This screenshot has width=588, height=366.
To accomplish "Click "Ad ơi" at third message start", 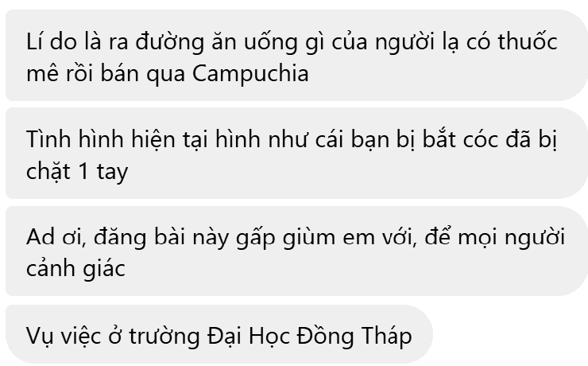I will point(56,238).
